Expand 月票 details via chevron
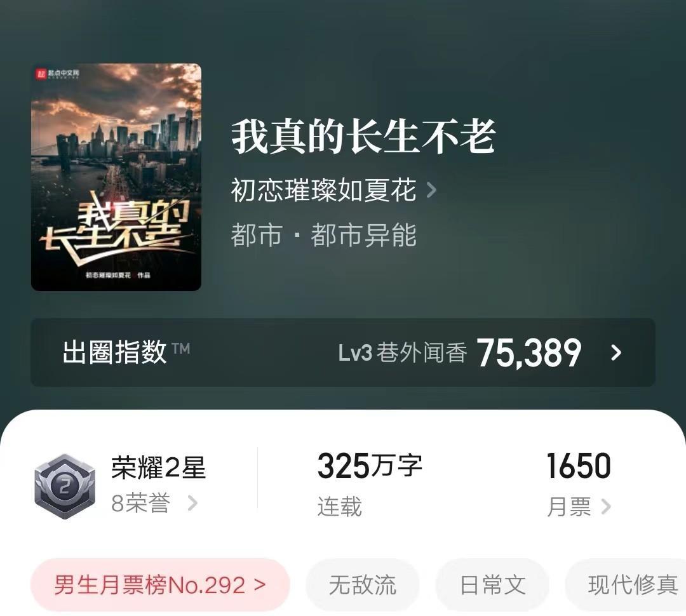Image resolution: width=686 pixels, height=616 pixels. [x=606, y=507]
